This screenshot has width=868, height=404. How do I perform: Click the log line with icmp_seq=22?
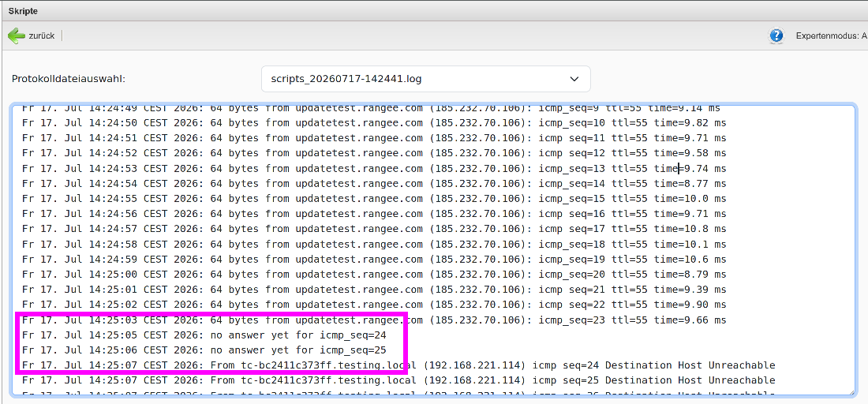[374, 305]
